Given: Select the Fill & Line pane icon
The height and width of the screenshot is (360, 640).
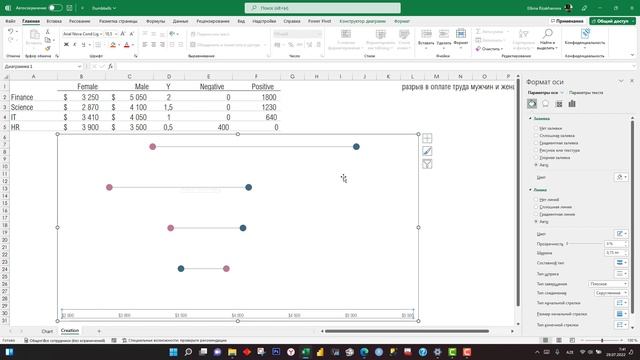Looking at the screenshot, I should coord(532,104).
